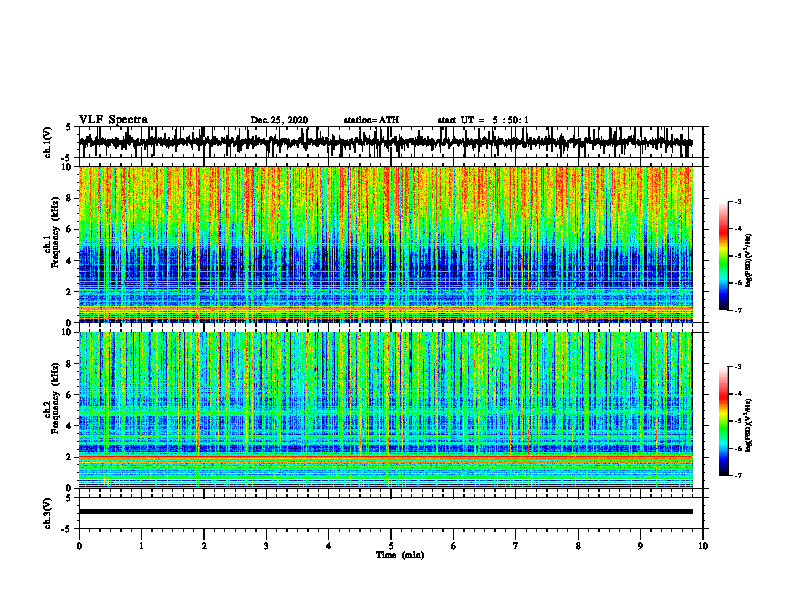Click the 'ch.1(V)' waveform axis label
Image resolution: width=792 pixels, height=612 pixels.
(48, 142)
